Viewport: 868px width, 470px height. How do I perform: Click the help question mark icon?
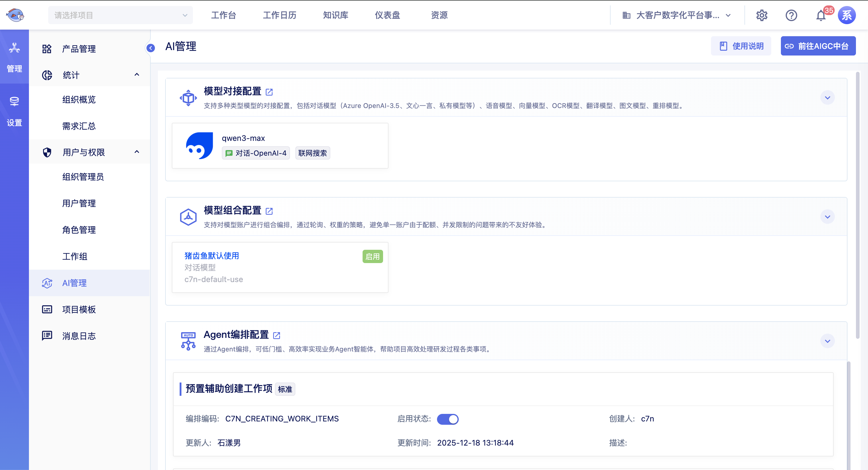(791, 15)
